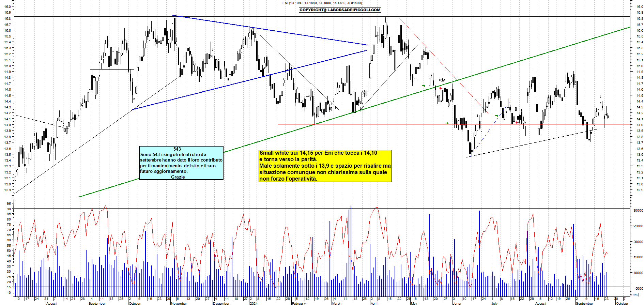Click the 25000 volume axis value
The width and height of the screenshot is (644, 305).
(x=638, y=226)
